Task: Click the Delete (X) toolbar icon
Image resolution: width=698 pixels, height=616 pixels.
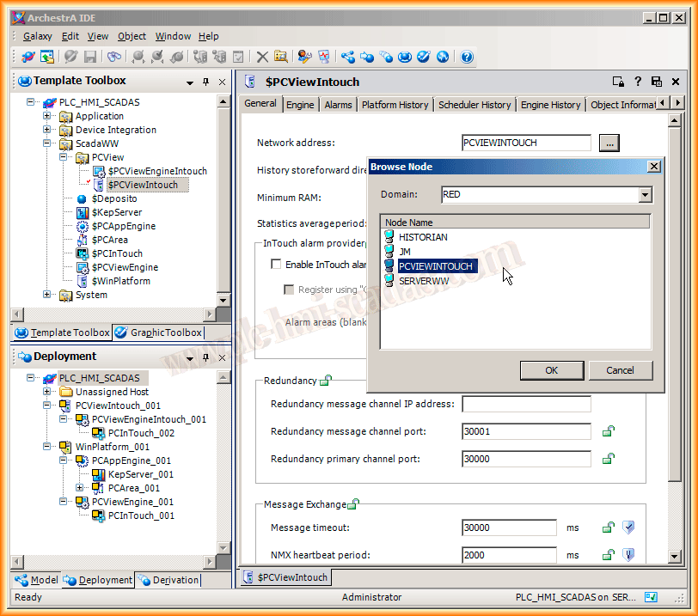Action: coord(262,57)
